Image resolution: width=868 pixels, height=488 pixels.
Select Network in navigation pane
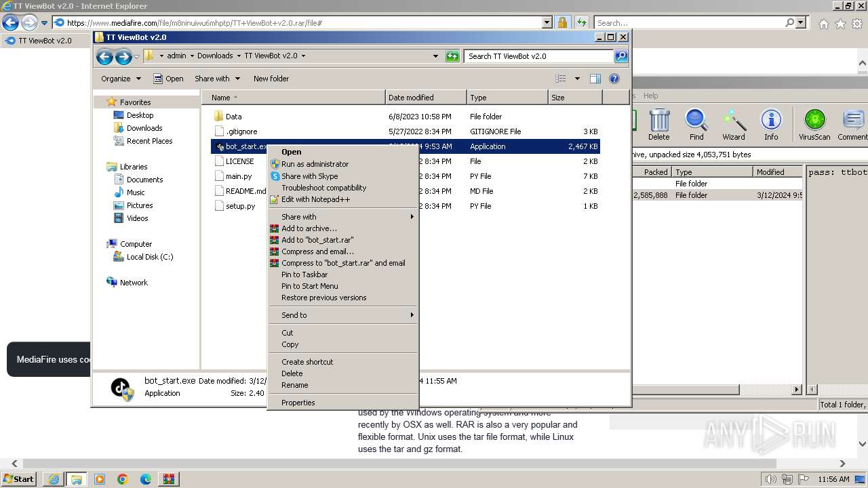pos(134,283)
